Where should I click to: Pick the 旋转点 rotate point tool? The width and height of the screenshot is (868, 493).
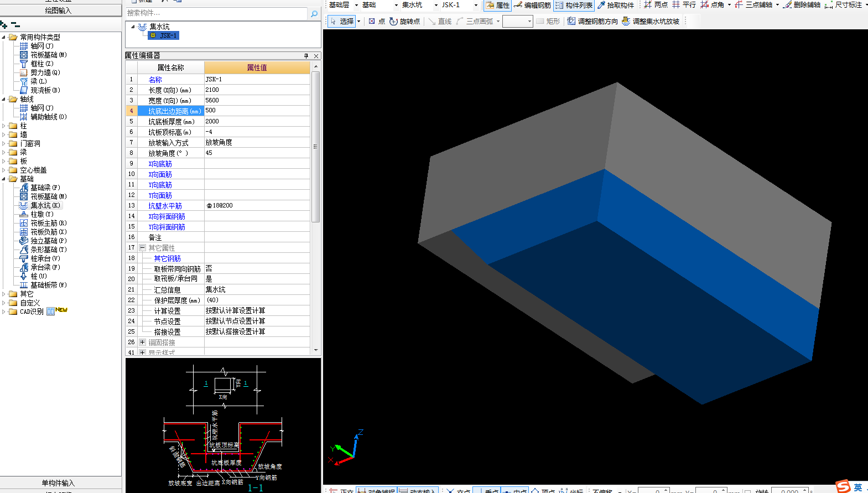pyautogui.click(x=405, y=21)
